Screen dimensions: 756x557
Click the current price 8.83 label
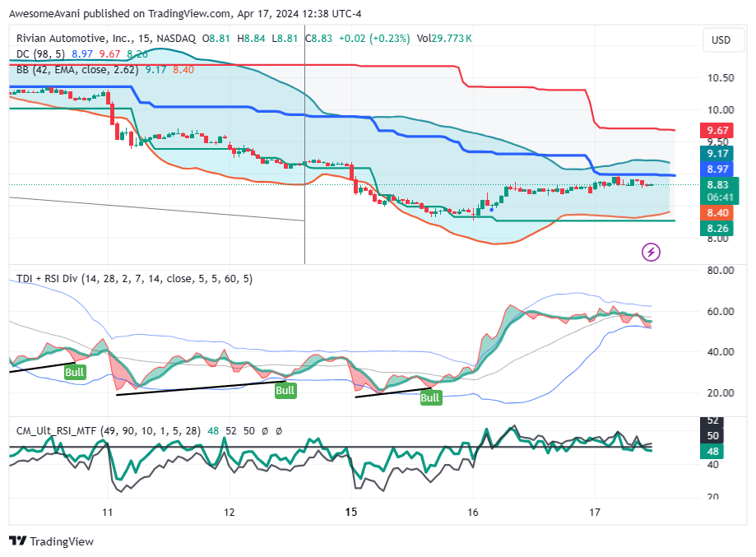[x=717, y=184]
